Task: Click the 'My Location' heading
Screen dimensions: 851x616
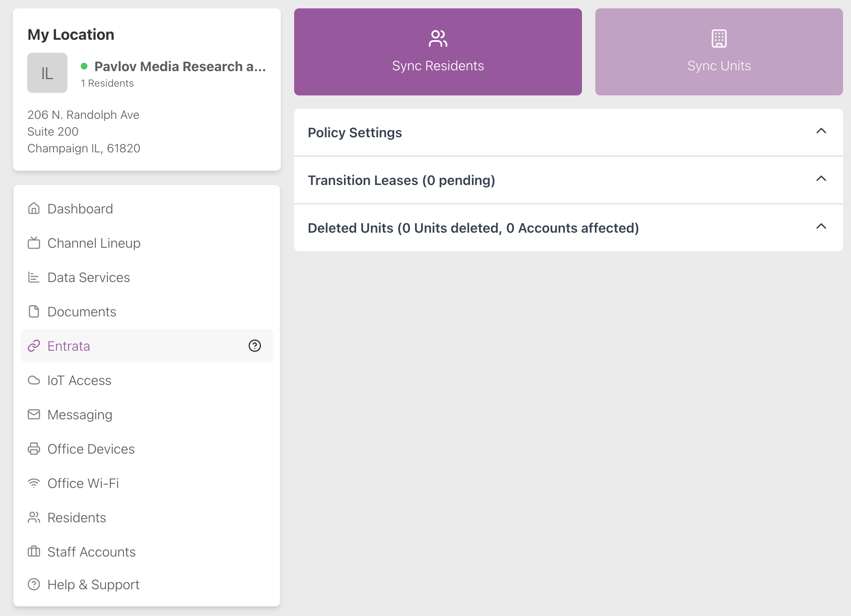Action: pos(71,34)
